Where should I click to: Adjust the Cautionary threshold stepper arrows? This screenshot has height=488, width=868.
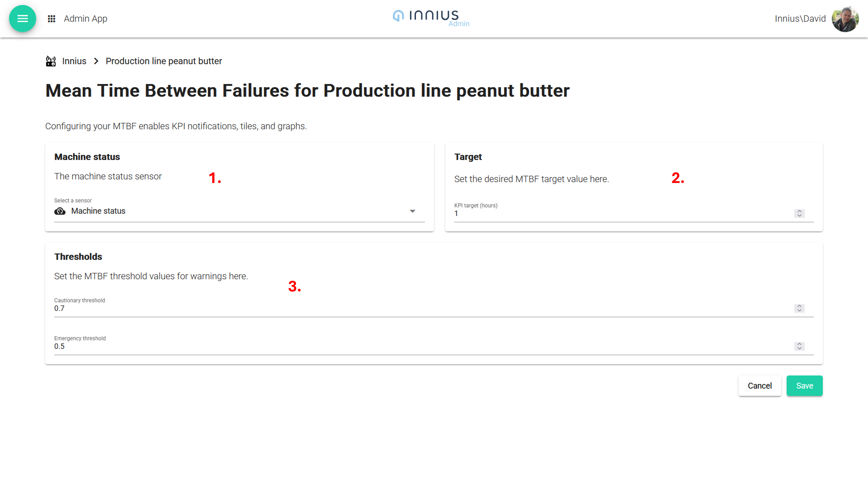point(799,308)
